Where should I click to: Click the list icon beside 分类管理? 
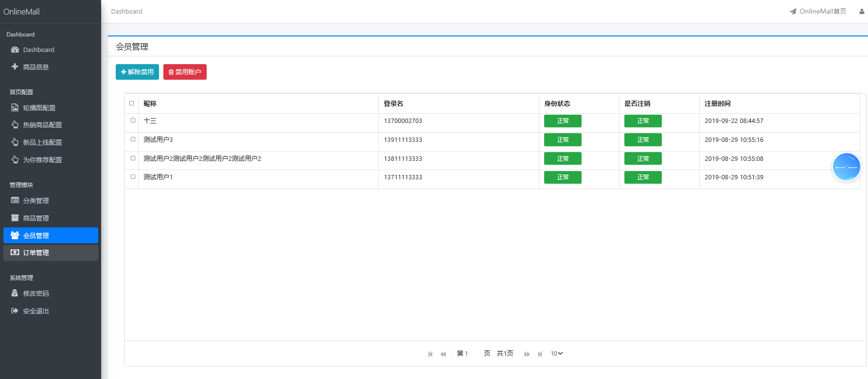(15, 200)
